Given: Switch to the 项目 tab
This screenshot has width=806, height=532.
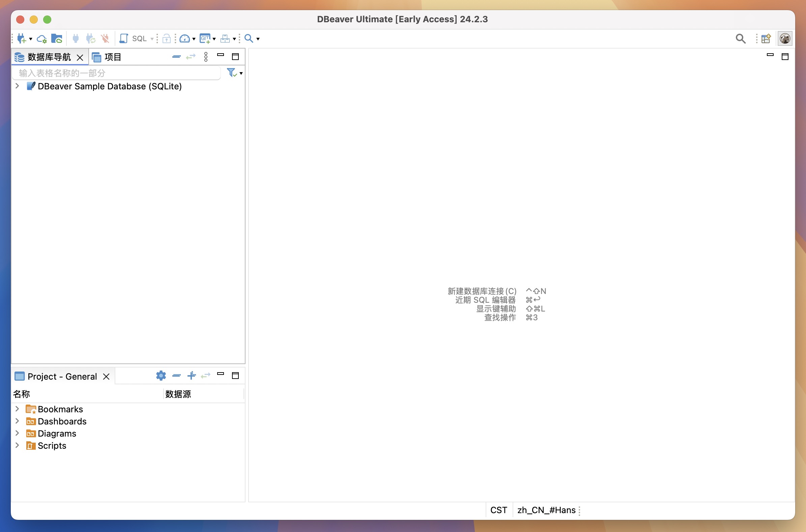Looking at the screenshot, I should click(x=107, y=57).
